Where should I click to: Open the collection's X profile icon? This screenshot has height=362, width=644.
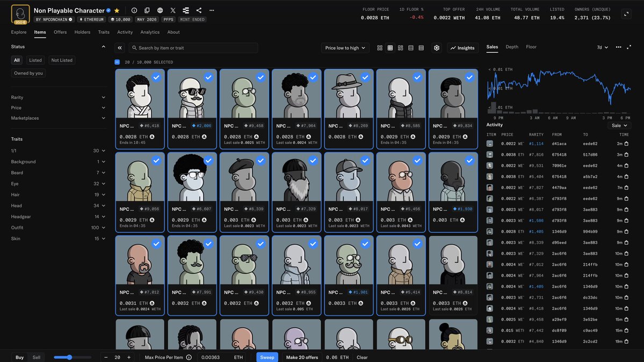pos(173,10)
